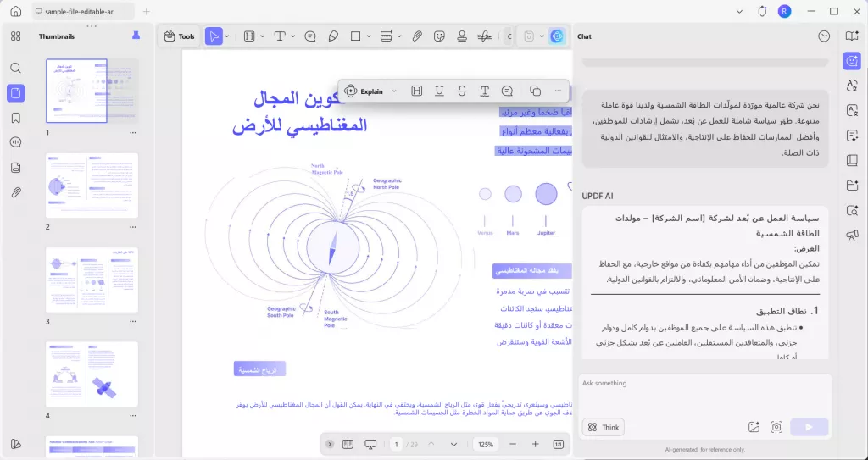Image resolution: width=868 pixels, height=460 pixels.
Task: Select the sticker tool in toolbar
Action: [x=440, y=36]
